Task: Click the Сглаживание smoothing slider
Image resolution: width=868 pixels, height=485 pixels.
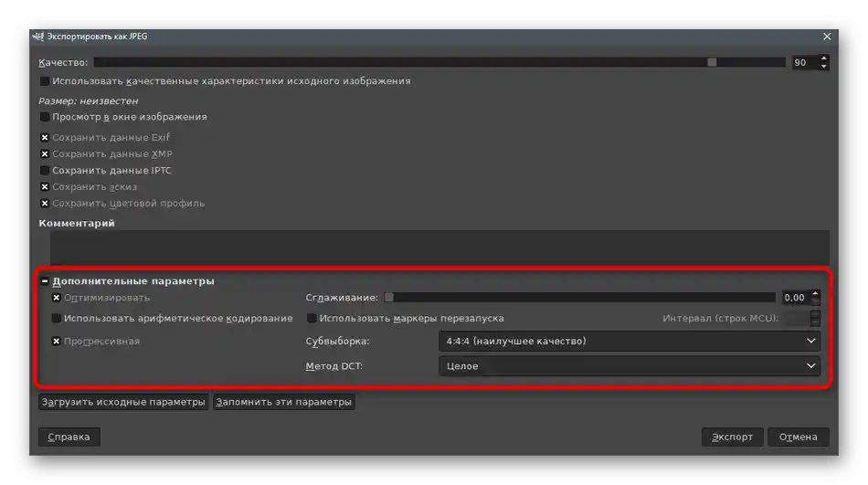Action: click(x=580, y=298)
